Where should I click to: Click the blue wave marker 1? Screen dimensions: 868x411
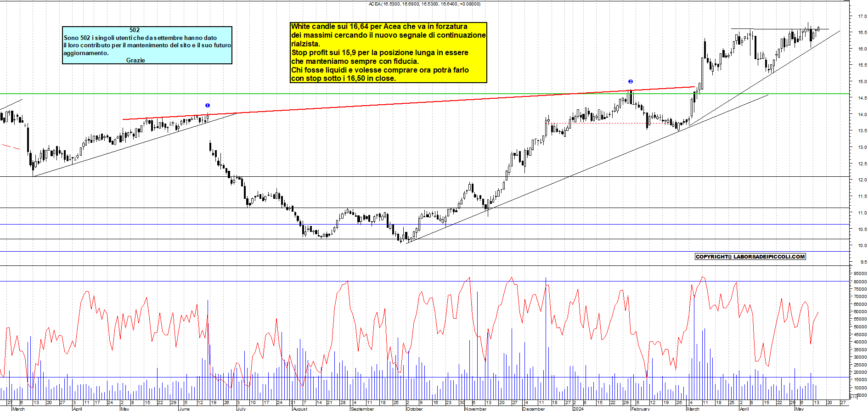pyautogui.click(x=208, y=105)
